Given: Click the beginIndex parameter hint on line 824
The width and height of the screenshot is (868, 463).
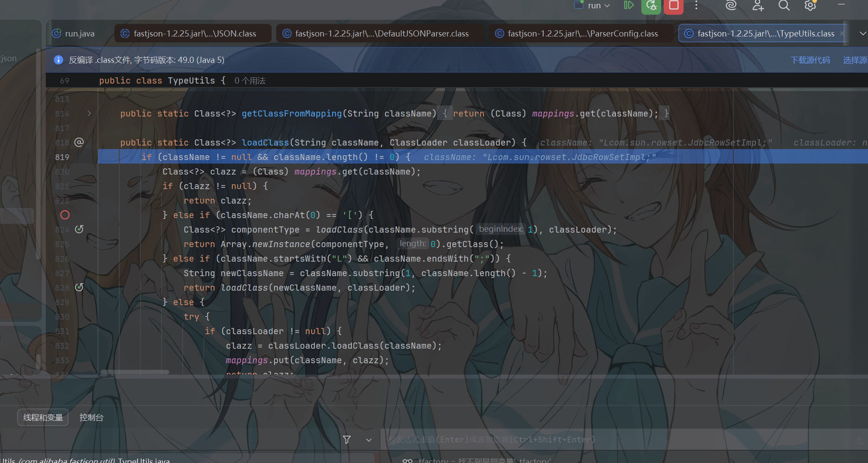Looking at the screenshot, I should [500, 229].
